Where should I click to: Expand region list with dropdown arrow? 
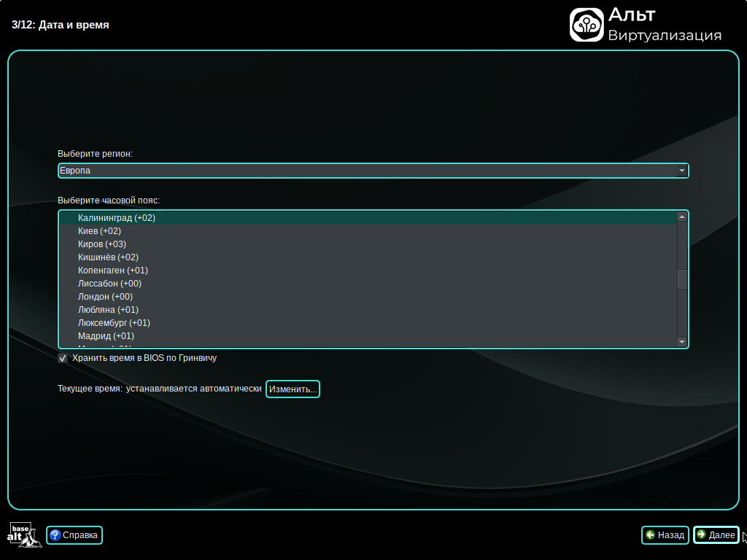tap(681, 171)
